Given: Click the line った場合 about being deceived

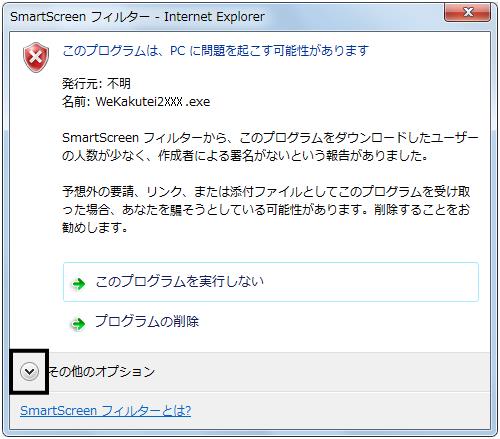Looking at the screenshot, I should tap(266, 209).
